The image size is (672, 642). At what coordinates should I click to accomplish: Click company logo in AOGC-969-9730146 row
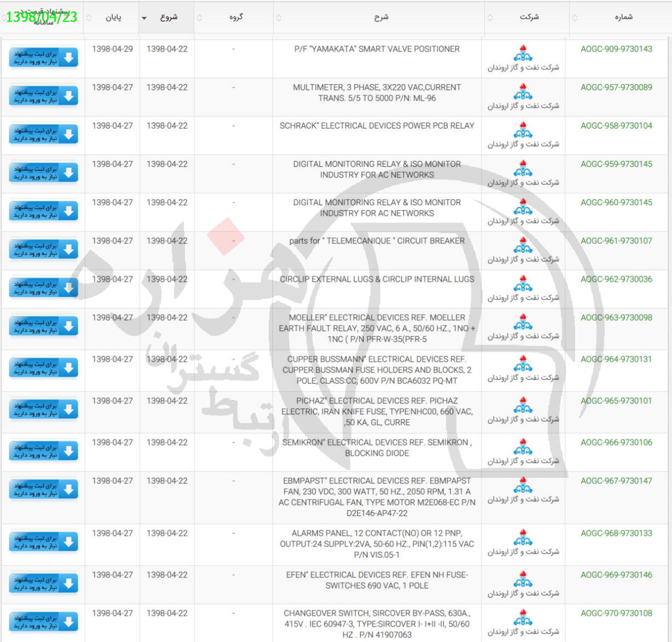click(x=523, y=580)
